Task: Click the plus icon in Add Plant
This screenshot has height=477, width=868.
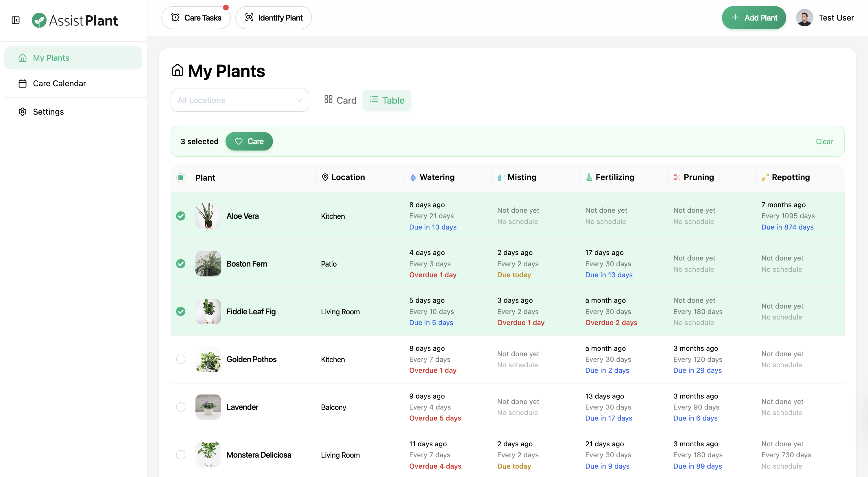Action: 735,17
